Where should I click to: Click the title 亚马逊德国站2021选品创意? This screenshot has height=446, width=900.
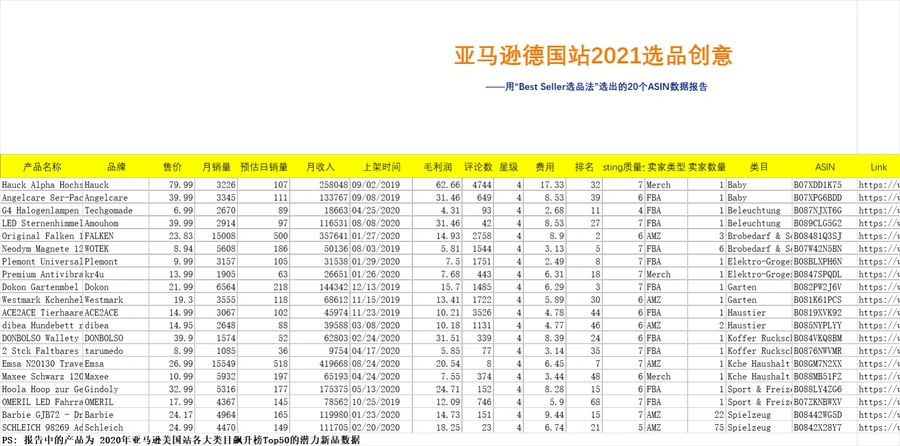click(x=593, y=56)
